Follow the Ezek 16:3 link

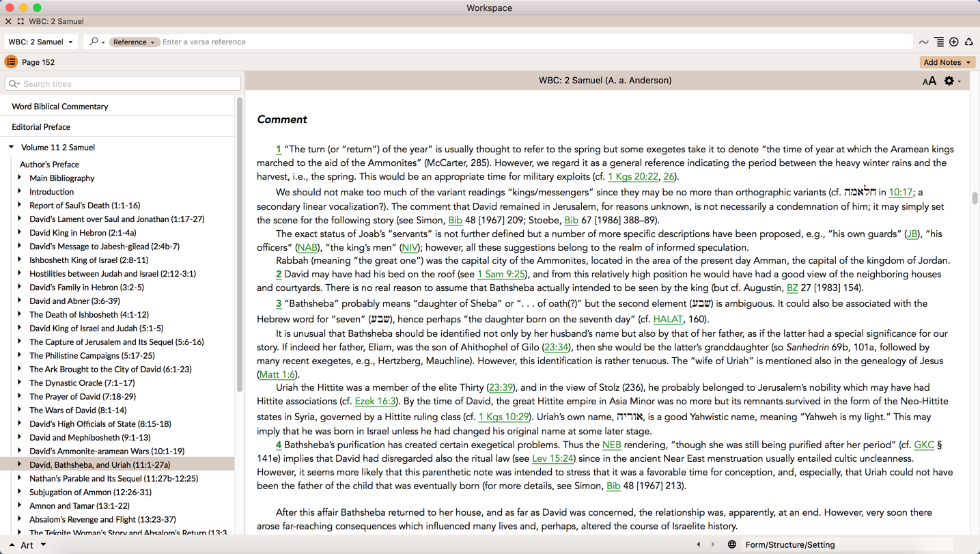point(376,402)
